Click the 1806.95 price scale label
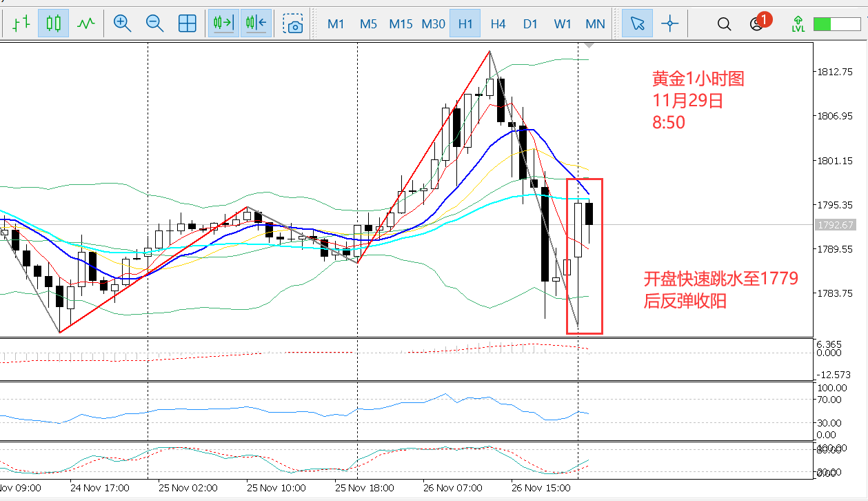The height and width of the screenshot is (501, 868). [x=836, y=116]
